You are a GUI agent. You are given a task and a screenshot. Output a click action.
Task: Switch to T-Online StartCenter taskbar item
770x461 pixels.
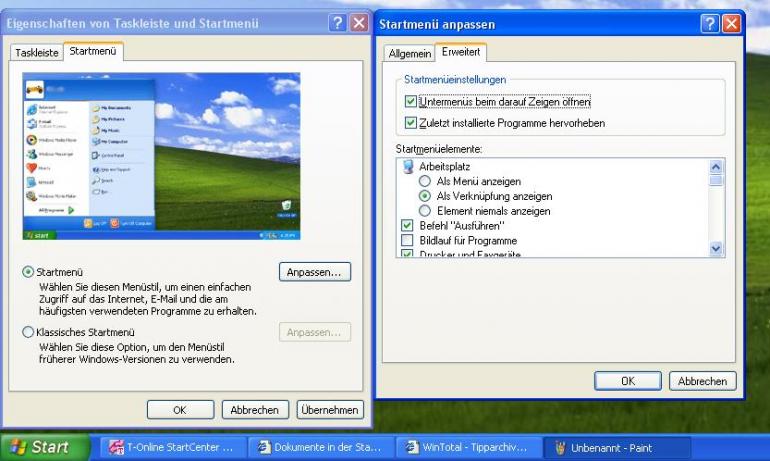pos(173,448)
